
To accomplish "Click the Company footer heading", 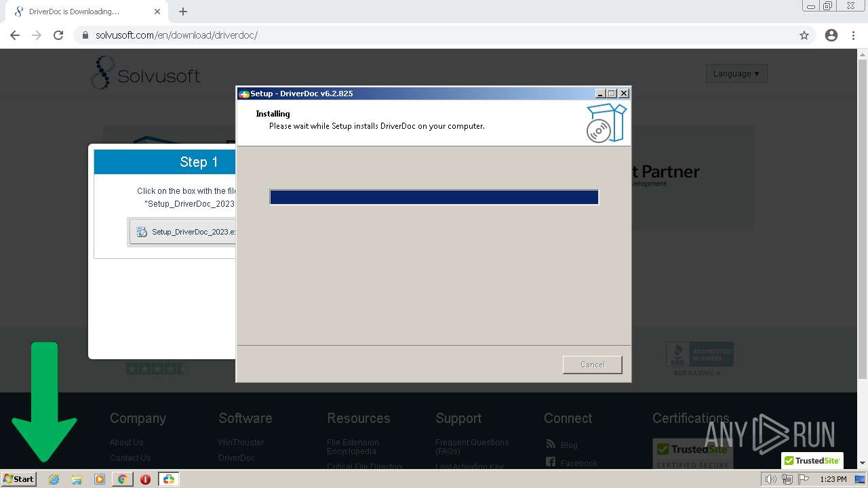I will (138, 418).
